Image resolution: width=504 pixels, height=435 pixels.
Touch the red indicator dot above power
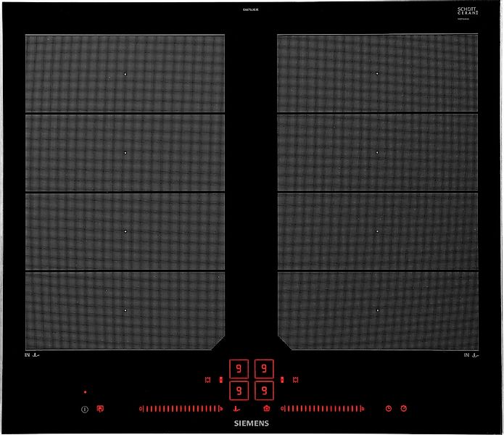coord(85,391)
